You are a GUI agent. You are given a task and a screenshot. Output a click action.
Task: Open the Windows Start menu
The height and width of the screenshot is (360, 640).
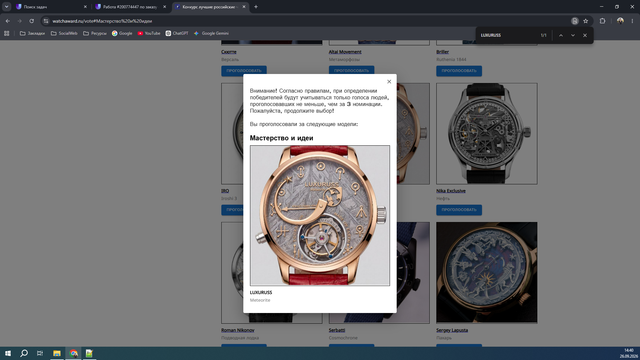pos(8,353)
